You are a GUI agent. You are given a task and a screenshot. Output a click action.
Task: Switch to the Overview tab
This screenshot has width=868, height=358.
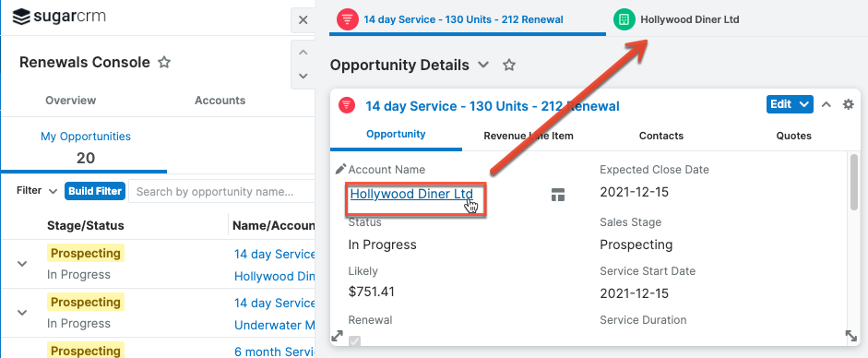70,101
